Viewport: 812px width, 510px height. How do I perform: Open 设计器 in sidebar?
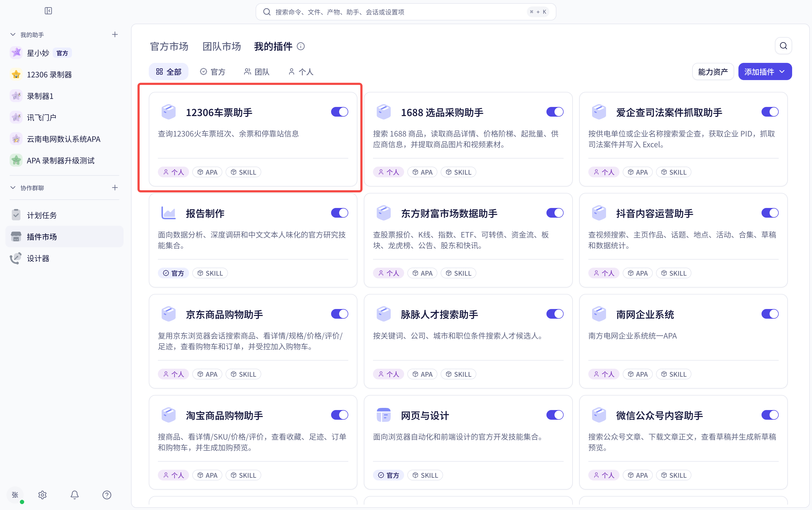click(64, 258)
